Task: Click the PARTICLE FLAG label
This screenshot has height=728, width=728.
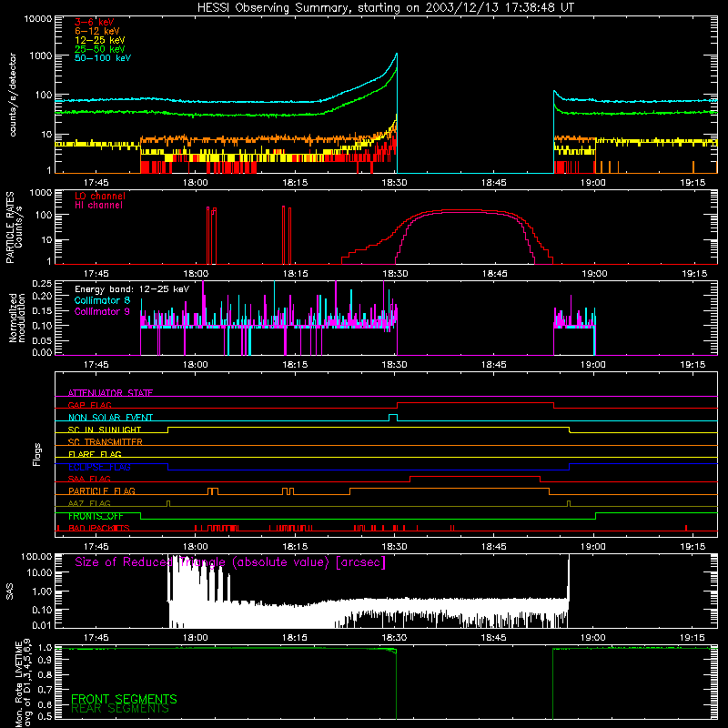Action: point(101,490)
